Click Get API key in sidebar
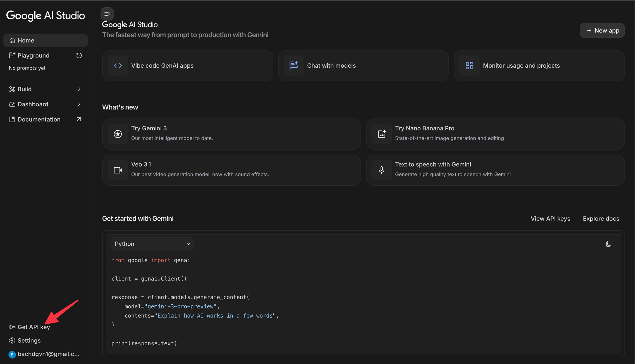 coord(33,327)
